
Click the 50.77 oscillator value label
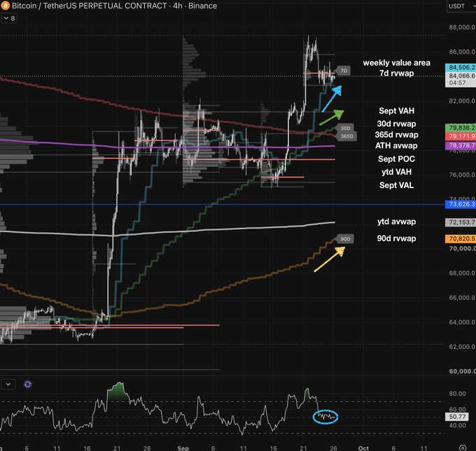coord(457,417)
